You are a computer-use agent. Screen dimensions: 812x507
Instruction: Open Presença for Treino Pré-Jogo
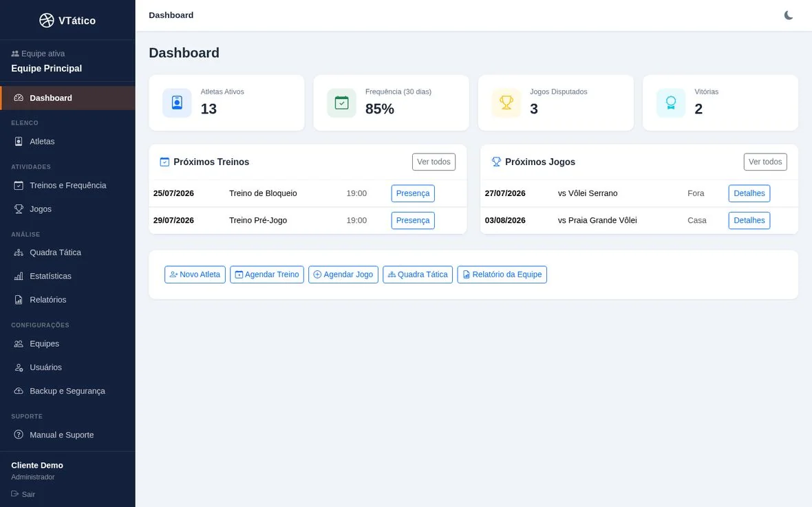coord(413,220)
